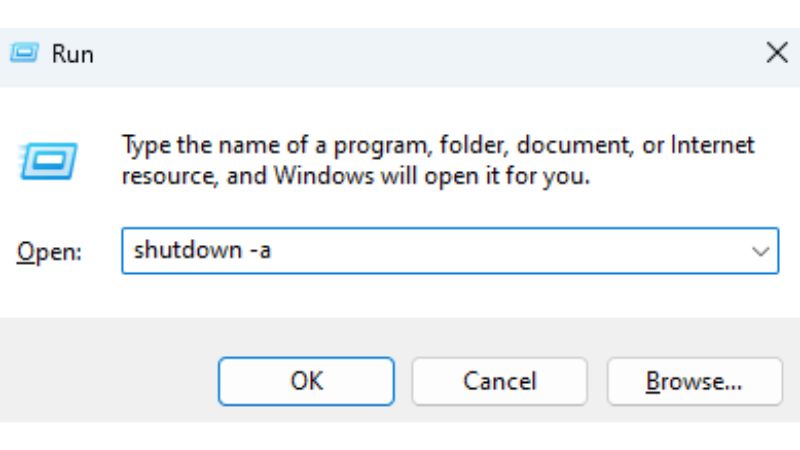Click empty title bar area beside Run
Screen dimensions: 800x450
400,54
